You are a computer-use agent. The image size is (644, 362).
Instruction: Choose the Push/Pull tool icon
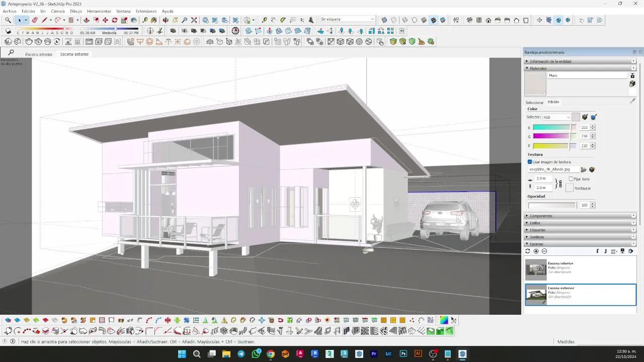point(87,20)
